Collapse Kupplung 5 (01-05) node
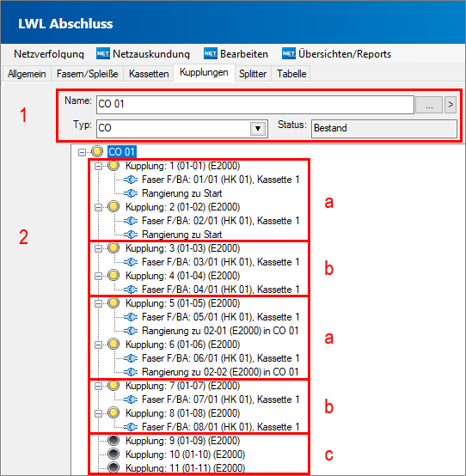Viewport: 466px width, 476px height. (98, 303)
